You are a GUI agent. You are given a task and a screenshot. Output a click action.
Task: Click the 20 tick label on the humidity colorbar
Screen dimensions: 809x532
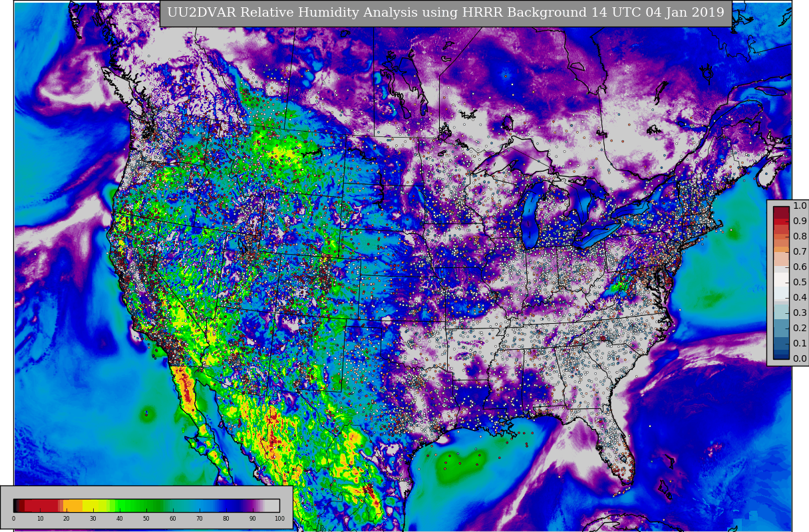click(x=67, y=519)
